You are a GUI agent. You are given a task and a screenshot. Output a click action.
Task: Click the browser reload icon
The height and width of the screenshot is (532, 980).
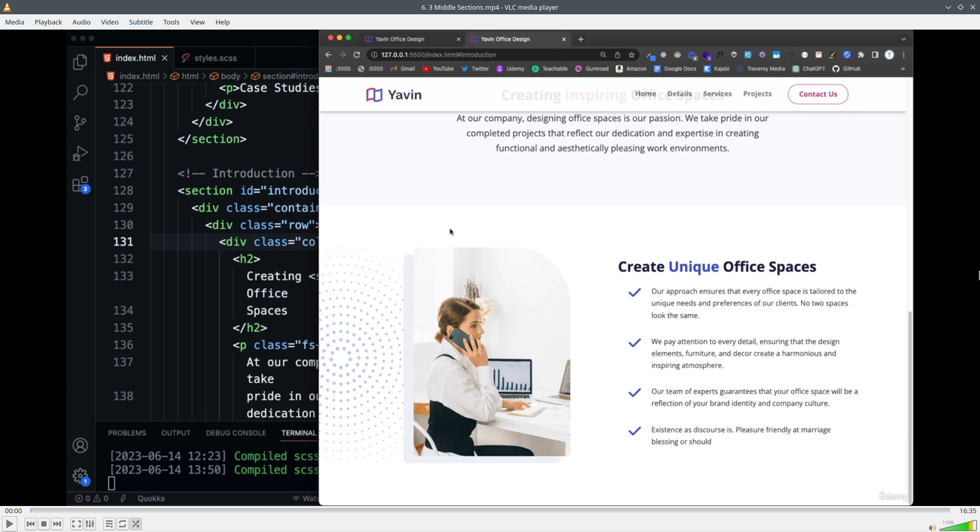[357, 55]
